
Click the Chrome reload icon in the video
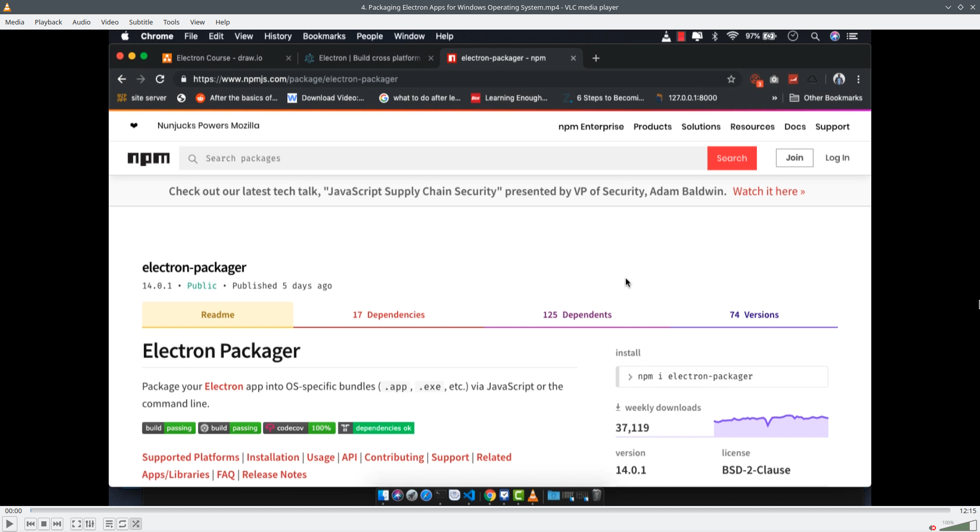pyautogui.click(x=160, y=79)
